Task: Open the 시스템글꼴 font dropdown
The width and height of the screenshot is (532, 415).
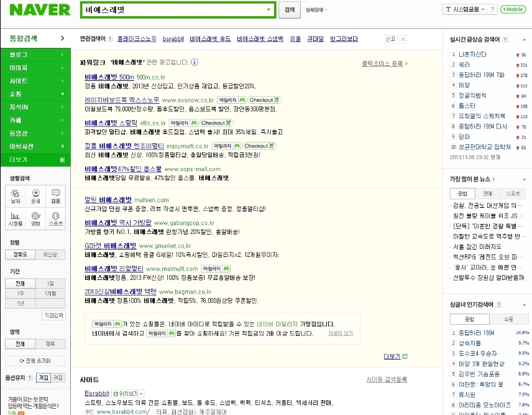Action: coord(465,9)
